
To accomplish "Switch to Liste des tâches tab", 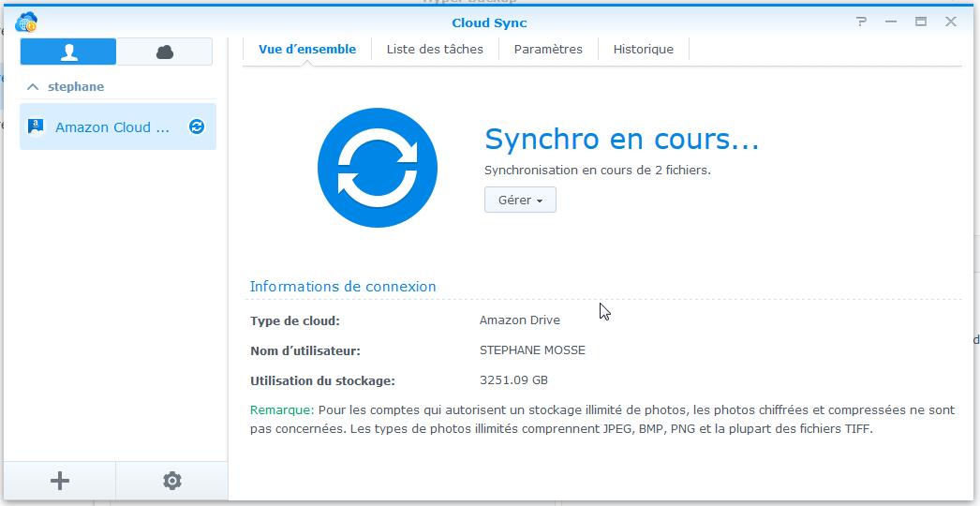I will [x=435, y=50].
